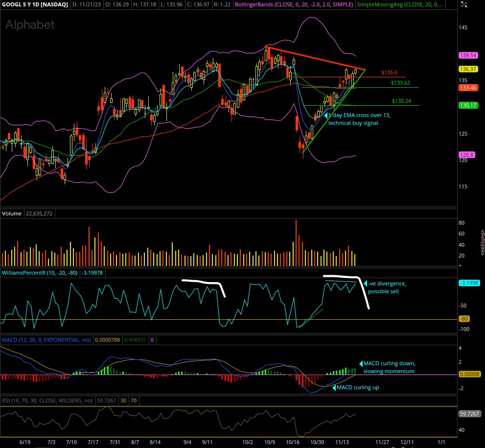Click the 7/3 date on time axis
Viewport: 485px width, 448px height.
point(51,442)
